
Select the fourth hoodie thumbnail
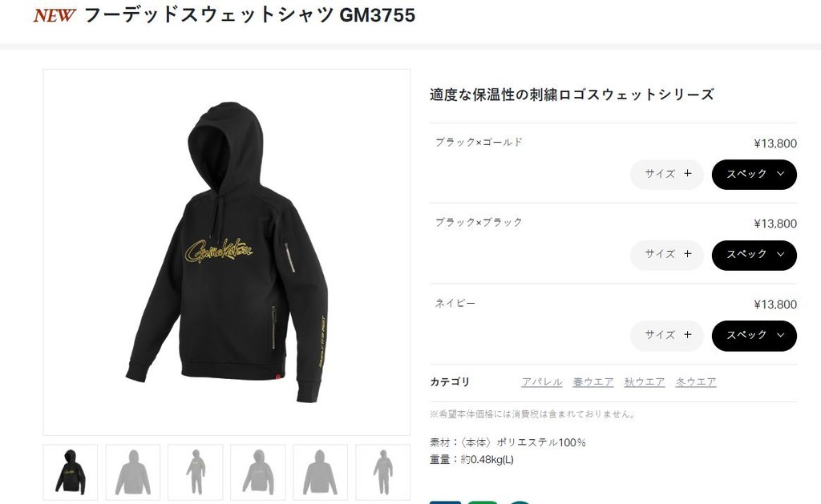coord(258,472)
